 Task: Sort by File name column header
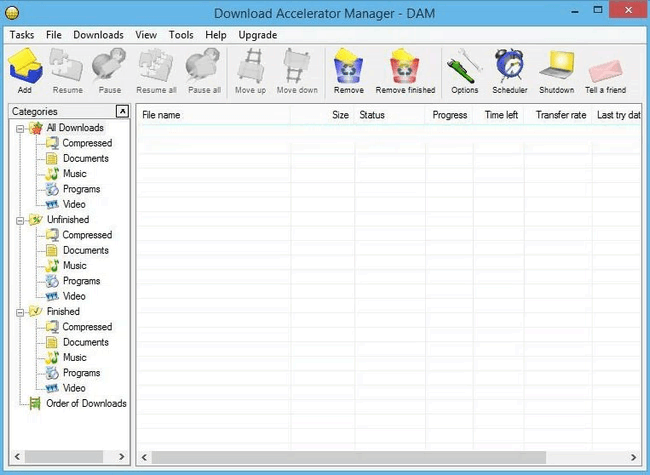pos(213,115)
